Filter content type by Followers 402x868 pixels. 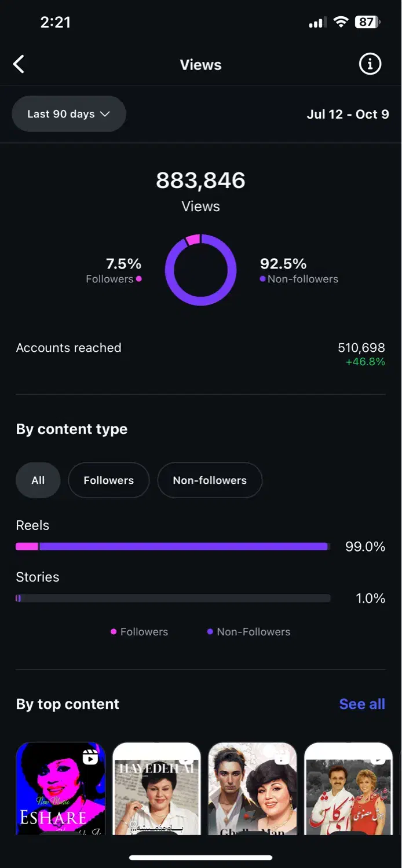click(x=108, y=480)
